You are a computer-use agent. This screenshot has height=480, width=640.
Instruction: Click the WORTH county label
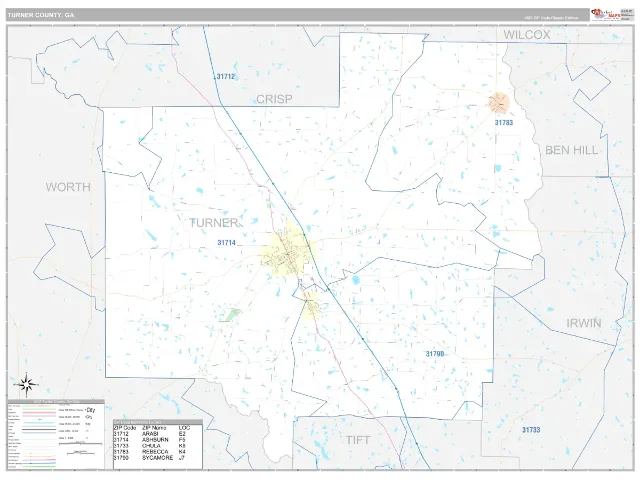click(x=68, y=187)
